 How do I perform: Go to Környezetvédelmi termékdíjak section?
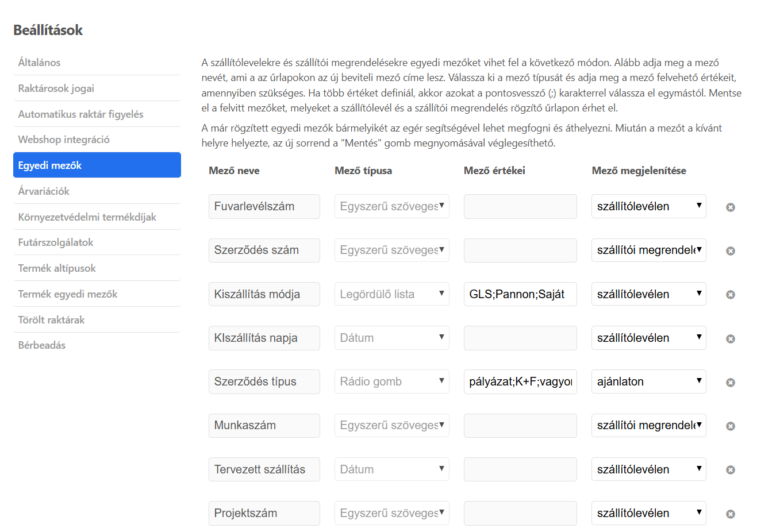[97, 217]
